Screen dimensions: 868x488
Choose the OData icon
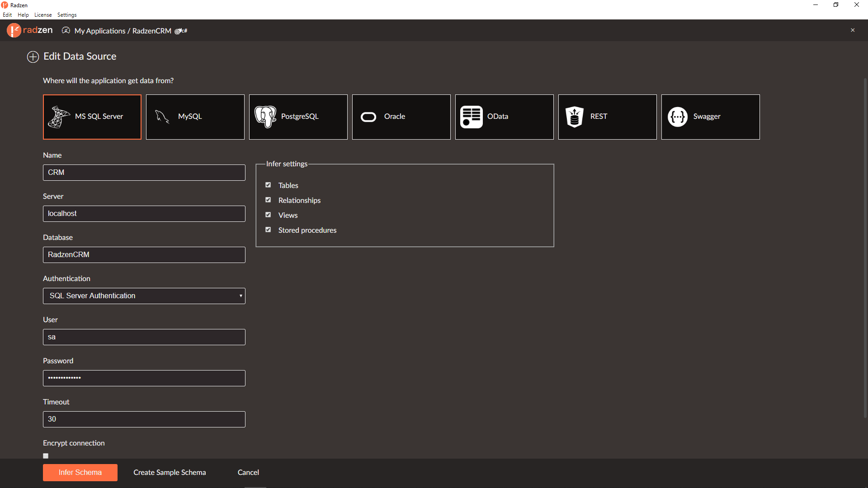pos(472,117)
